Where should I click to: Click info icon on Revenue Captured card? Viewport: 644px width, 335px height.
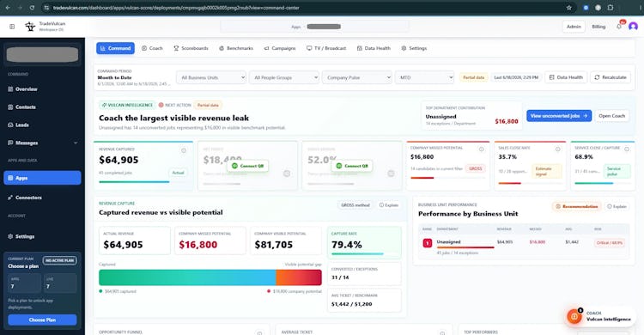pos(184,151)
